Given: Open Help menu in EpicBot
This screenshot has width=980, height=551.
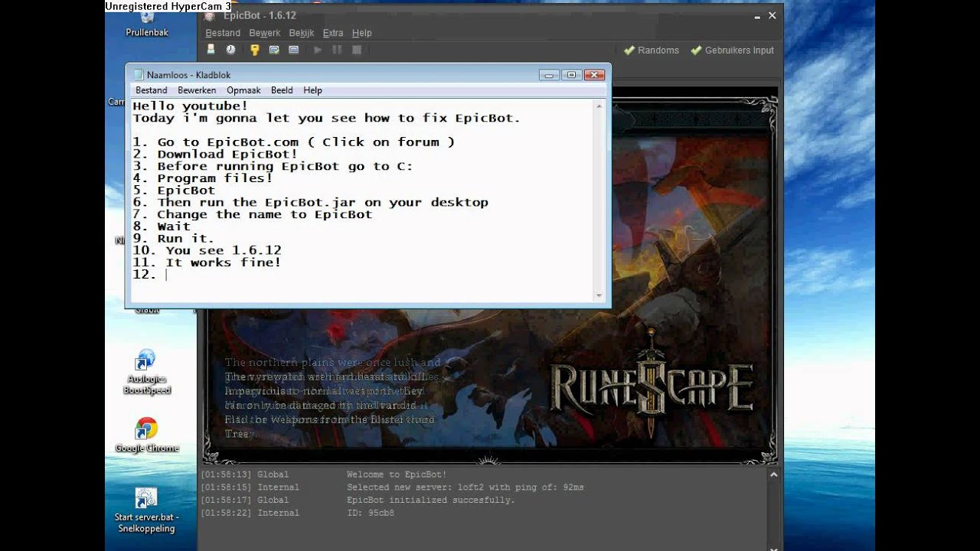Looking at the screenshot, I should pos(361,33).
